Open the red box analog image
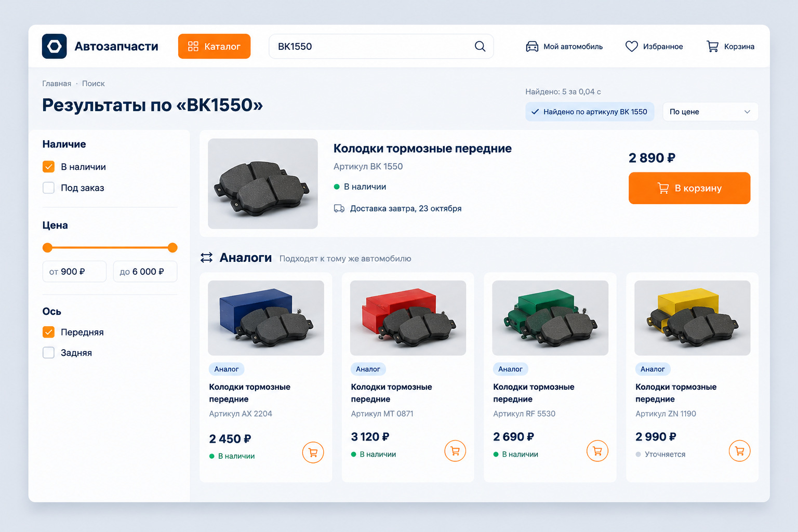This screenshot has height=532, width=798. 408,318
